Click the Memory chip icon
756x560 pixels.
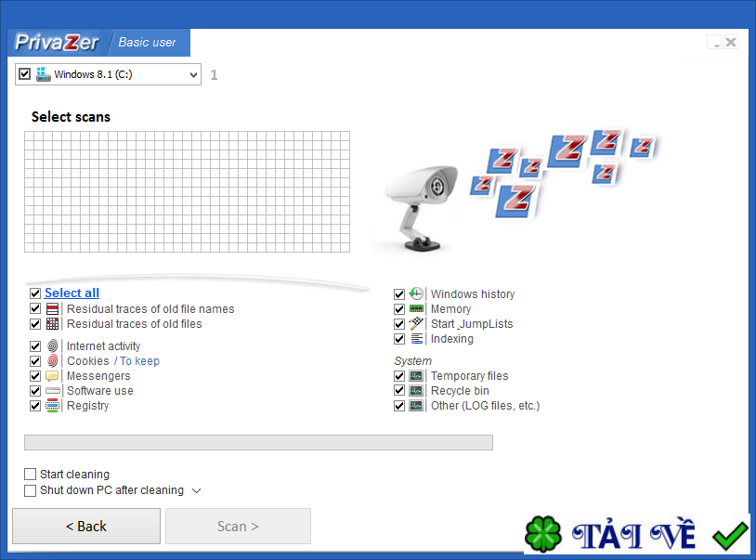(416, 309)
